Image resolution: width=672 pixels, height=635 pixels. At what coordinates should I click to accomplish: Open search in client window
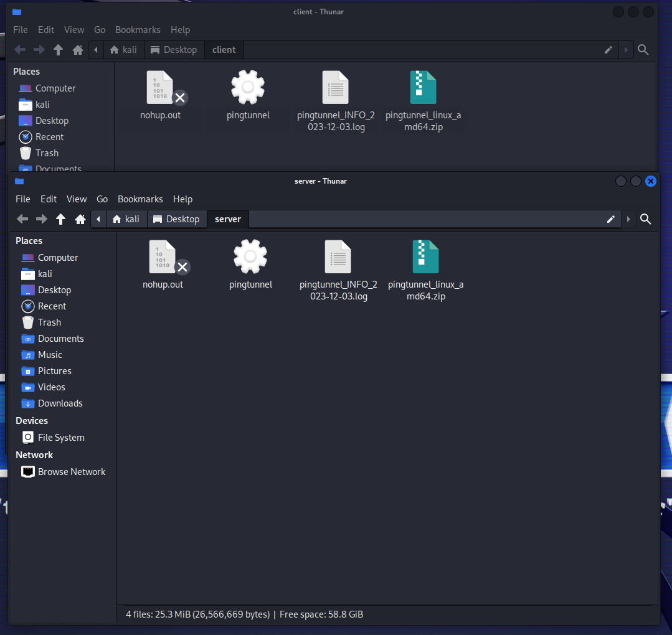[x=643, y=50]
